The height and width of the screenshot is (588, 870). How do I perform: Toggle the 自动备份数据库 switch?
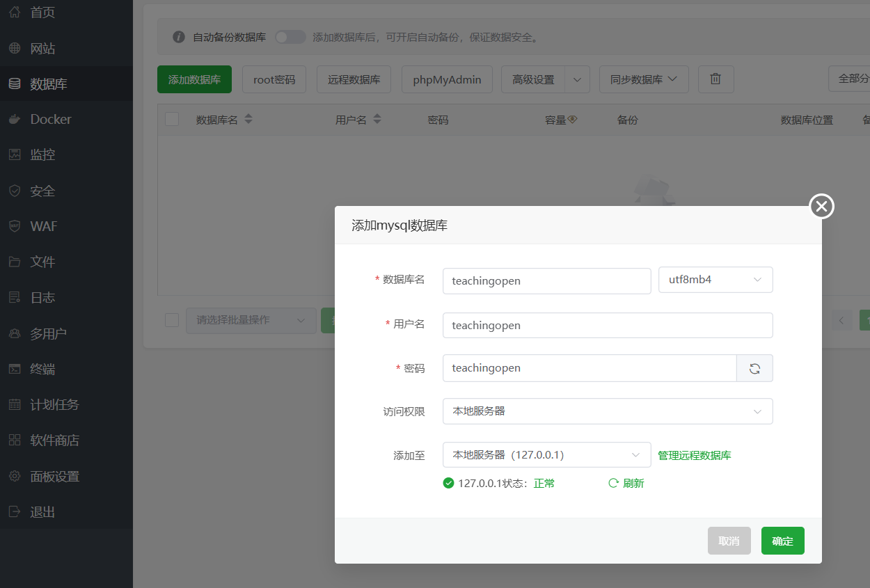[x=290, y=37]
